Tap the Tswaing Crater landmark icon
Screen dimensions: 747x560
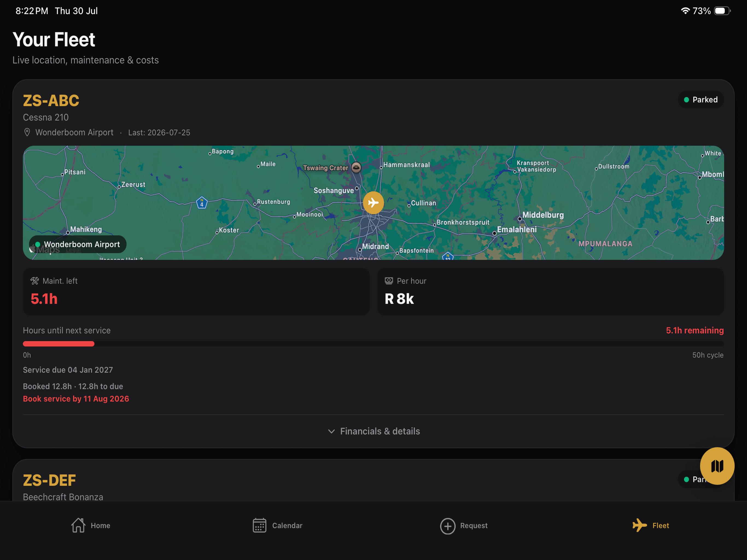coord(356,168)
